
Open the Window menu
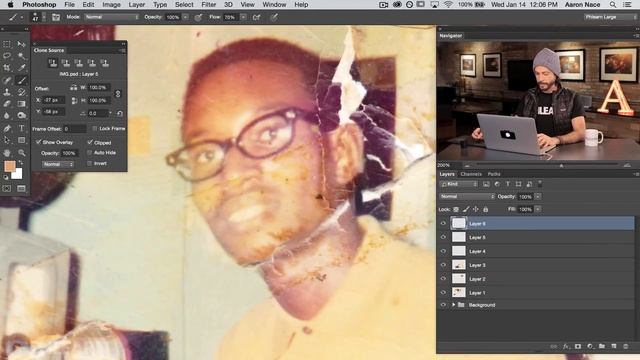pos(274,4)
